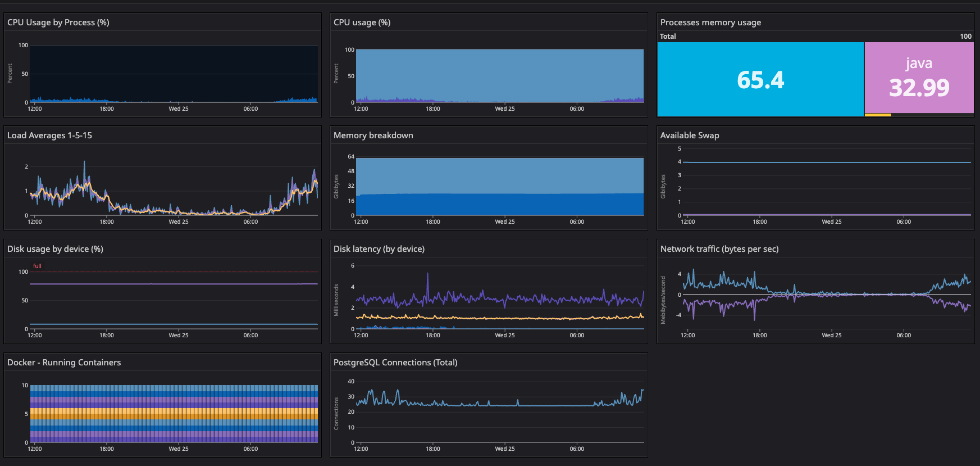Click the red full marker label

[37, 266]
